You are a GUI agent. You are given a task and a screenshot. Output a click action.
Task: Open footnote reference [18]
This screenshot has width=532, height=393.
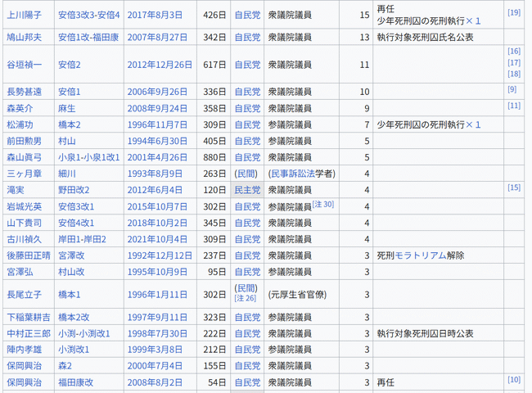coord(514,74)
